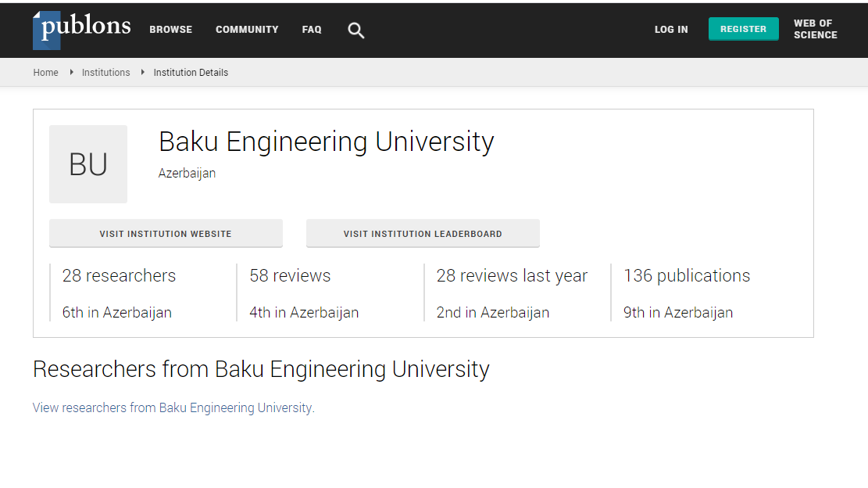
Task: Click the Baku Engineering University title
Action: (326, 142)
